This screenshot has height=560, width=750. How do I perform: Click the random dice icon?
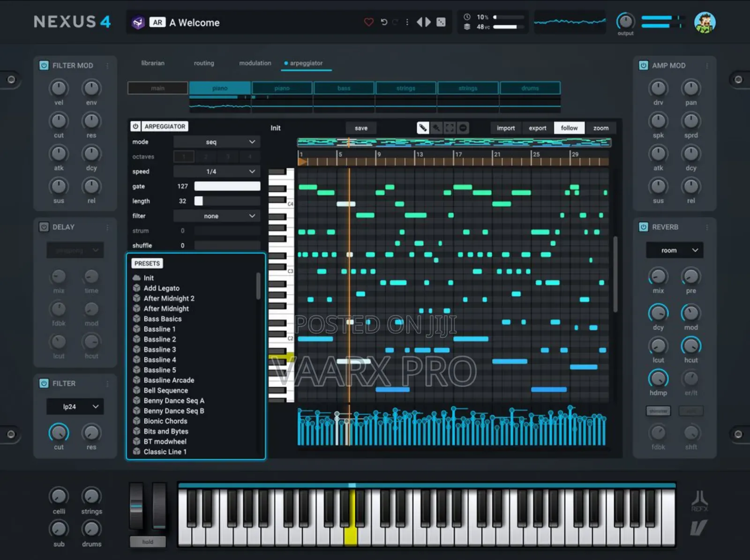point(441,22)
